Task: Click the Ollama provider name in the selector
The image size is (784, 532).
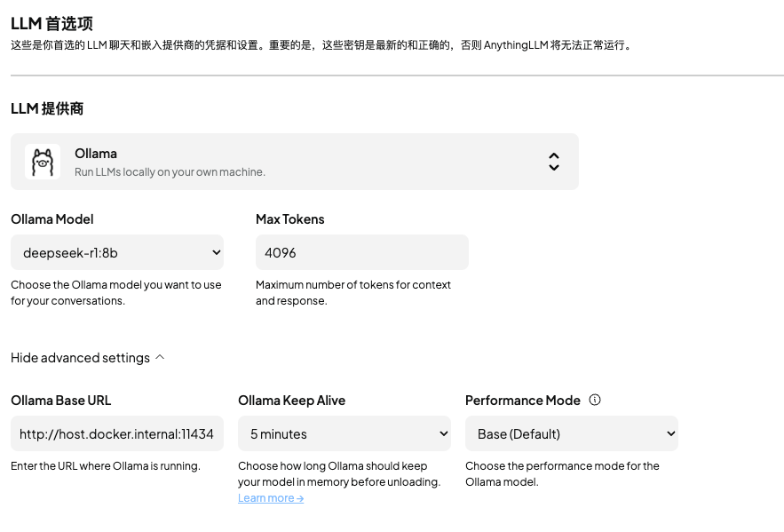Action: pyautogui.click(x=96, y=154)
